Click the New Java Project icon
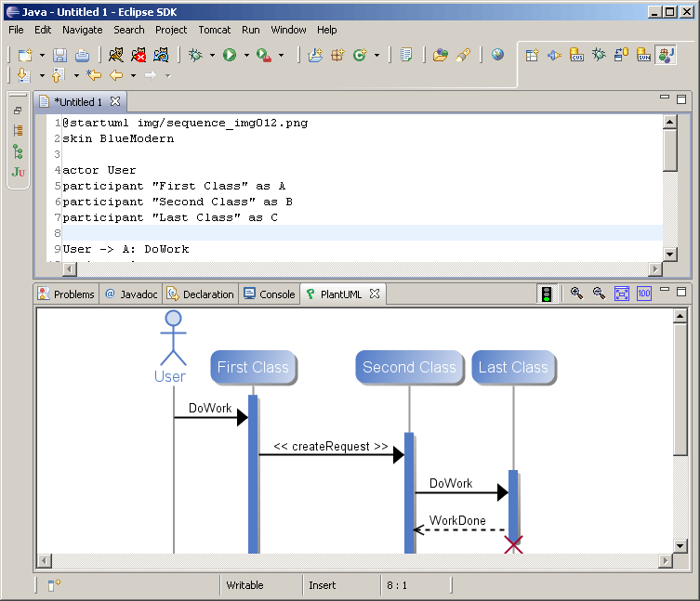The height and width of the screenshot is (601, 700). (315, 55)
